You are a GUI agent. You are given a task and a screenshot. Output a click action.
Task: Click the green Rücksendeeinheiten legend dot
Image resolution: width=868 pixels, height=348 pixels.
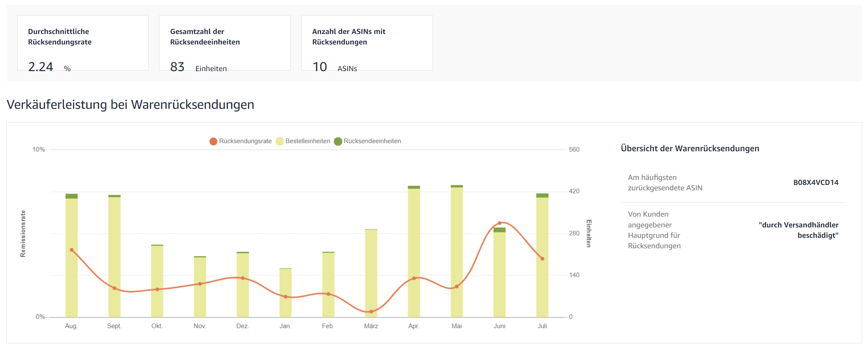coord(338,141)
